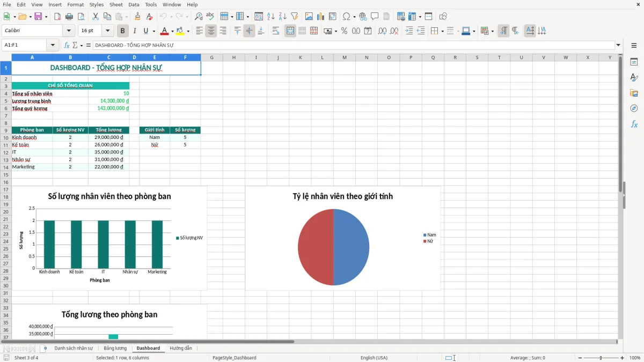Open Sidebar Properties panel
644x362 pixels.
[634, 62]
